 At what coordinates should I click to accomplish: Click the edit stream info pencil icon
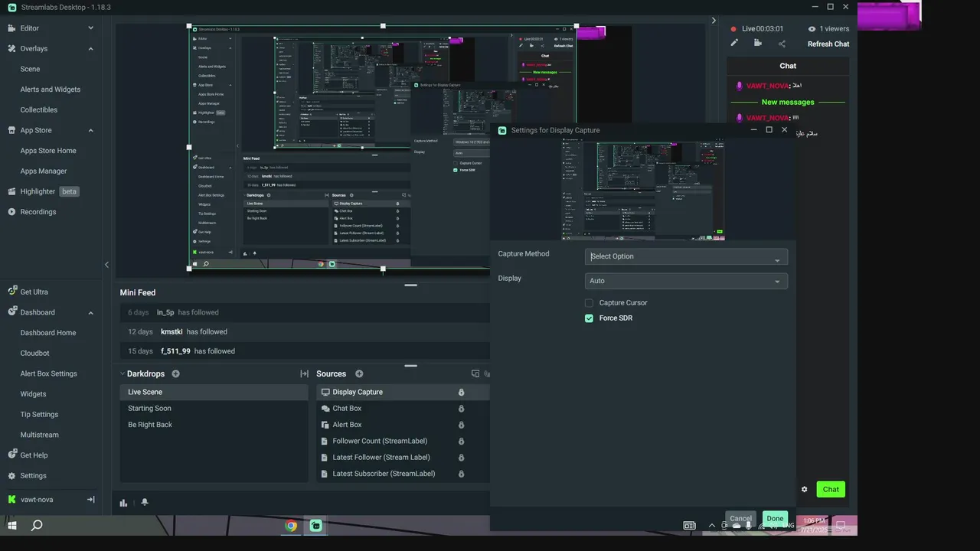[734, 44]
